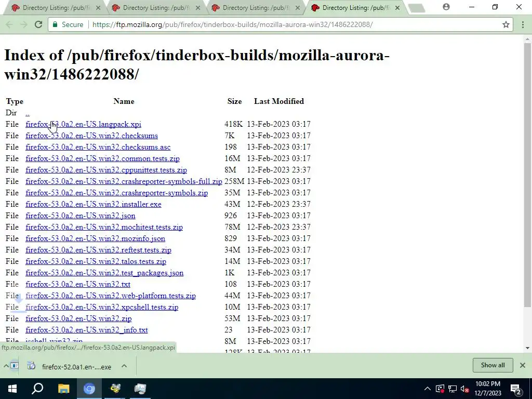
Task: Download win32.talos.tests.zip
Action: coord(96,262)
